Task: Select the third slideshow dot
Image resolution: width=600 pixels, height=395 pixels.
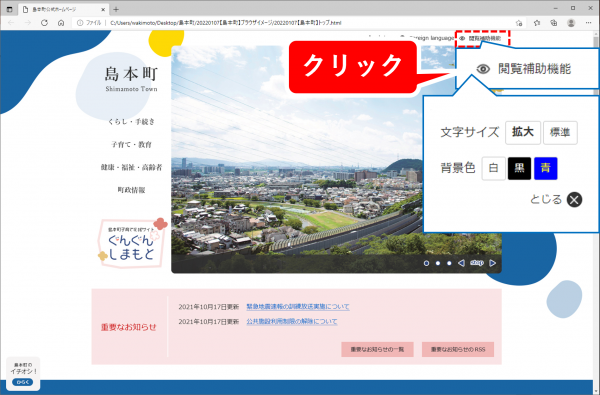Action: [449, 263]
